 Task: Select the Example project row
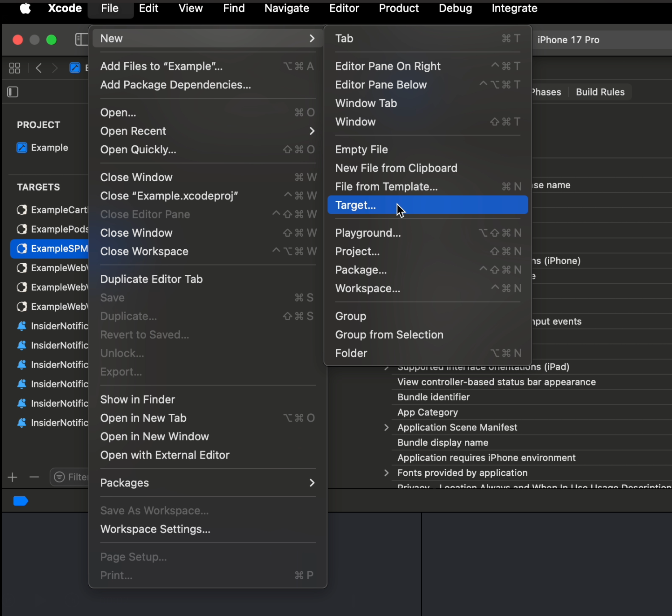(49, 147)
